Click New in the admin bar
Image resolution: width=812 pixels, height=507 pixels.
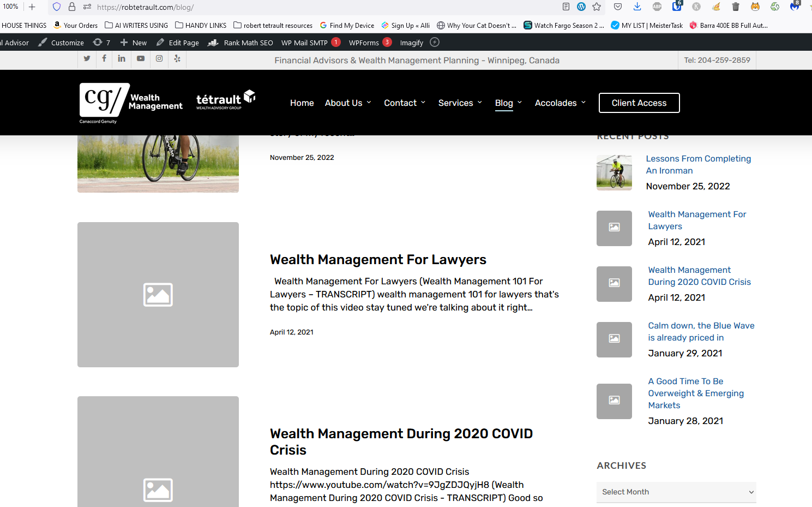[133, 42]
